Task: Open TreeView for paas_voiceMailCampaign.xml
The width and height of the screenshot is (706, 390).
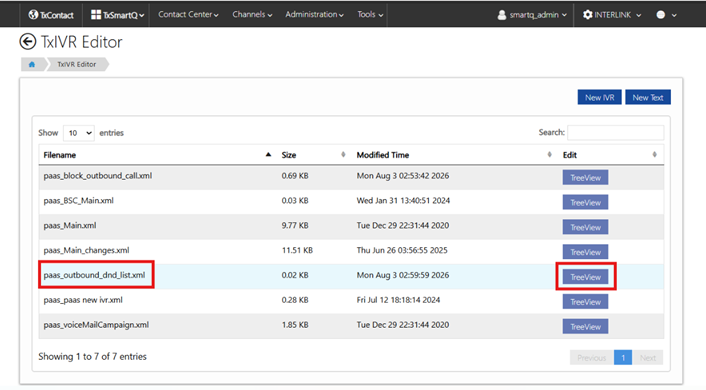Action: (x=585, y=327)
